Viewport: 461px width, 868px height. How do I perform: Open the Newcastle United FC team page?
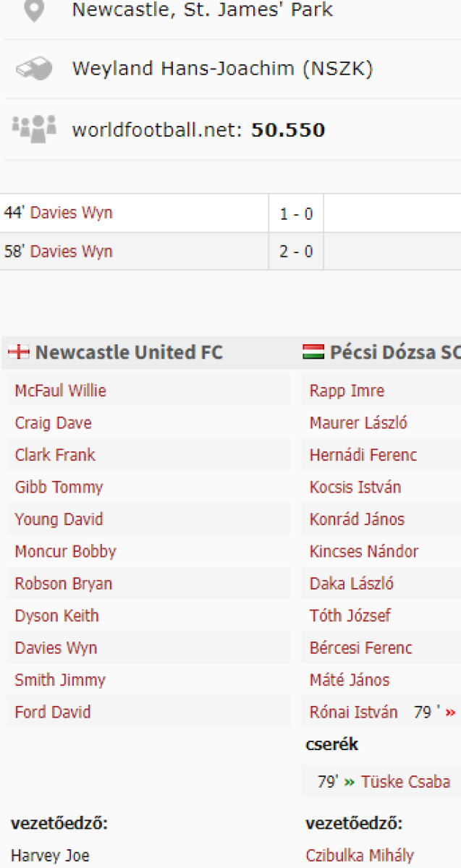tap(129, 352)
